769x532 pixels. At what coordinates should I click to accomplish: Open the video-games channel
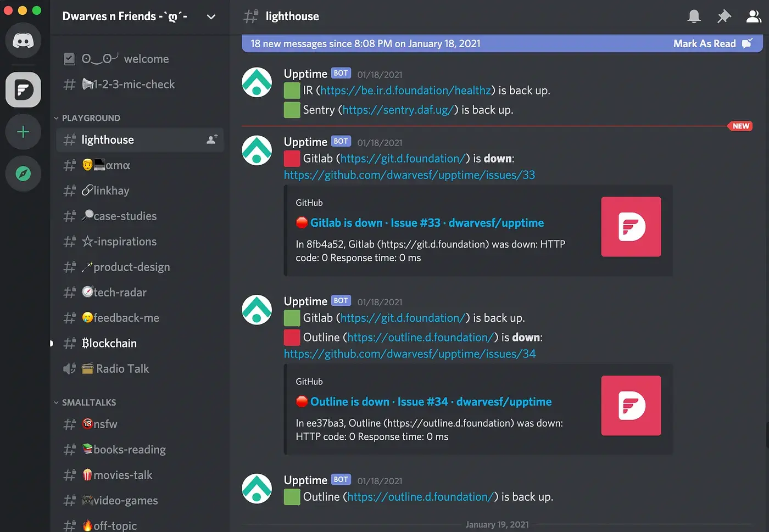(x=140, y=500)
